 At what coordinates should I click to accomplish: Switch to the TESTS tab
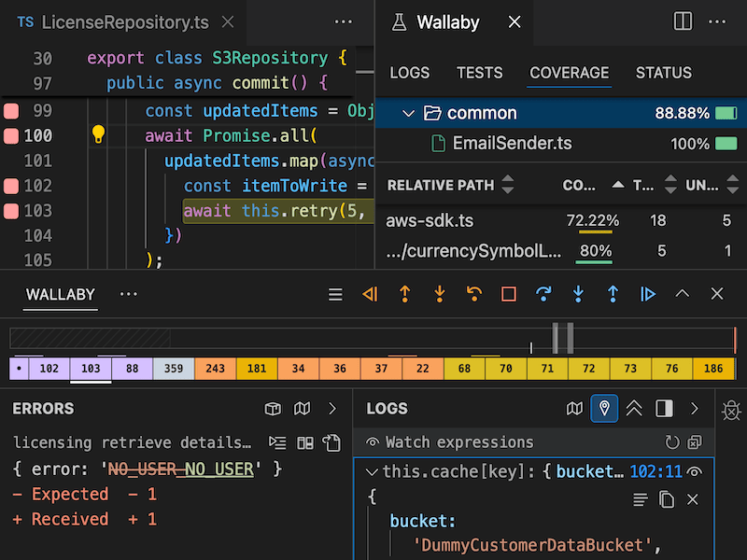pyautogui.click(x=479, y=73)
